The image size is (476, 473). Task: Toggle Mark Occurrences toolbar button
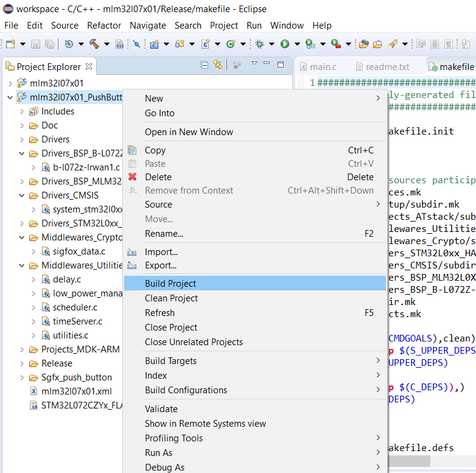421,44
